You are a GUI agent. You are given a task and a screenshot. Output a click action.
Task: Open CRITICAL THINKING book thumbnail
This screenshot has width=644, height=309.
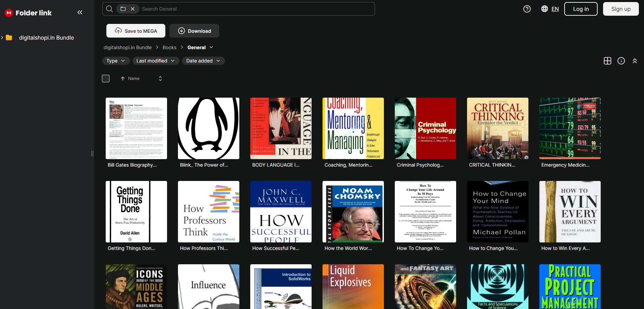coord(498,128)
